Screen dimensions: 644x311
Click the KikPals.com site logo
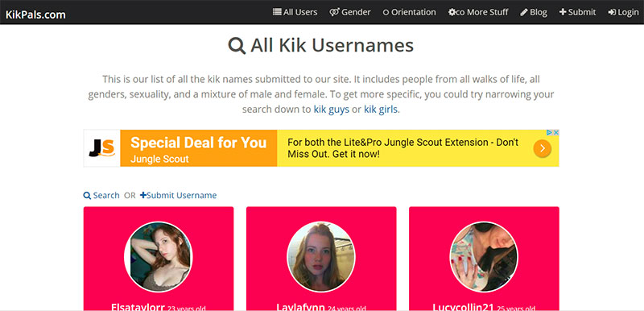[x=35, y=15]
